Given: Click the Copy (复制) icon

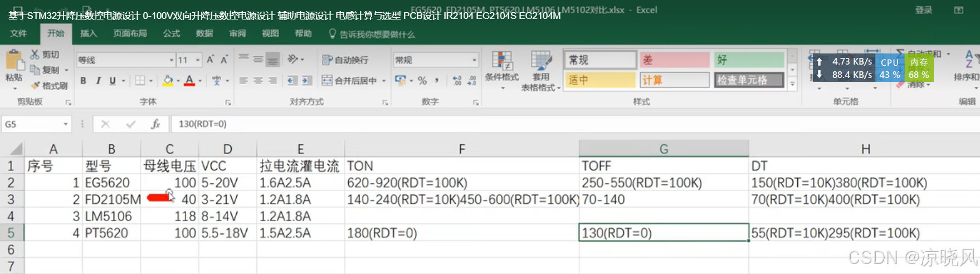Looking at the screenshot, I should point(35,70).
